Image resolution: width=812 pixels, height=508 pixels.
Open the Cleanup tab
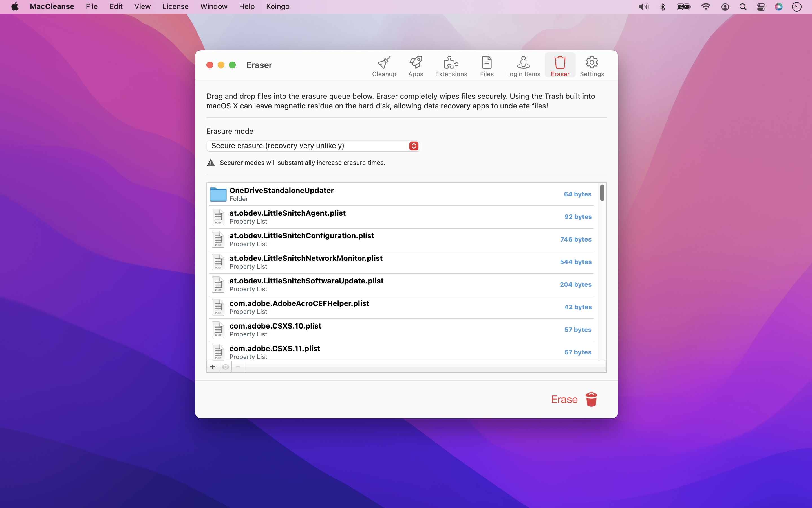point(384,66)
